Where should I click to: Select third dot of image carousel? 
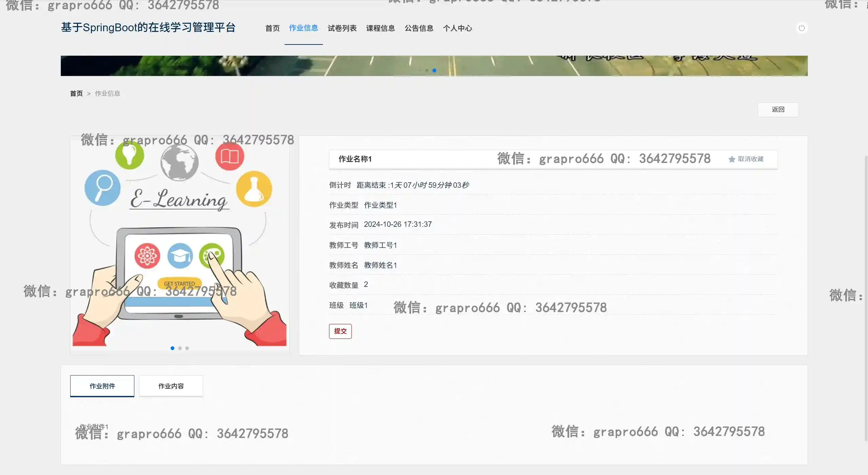(187, 348)
